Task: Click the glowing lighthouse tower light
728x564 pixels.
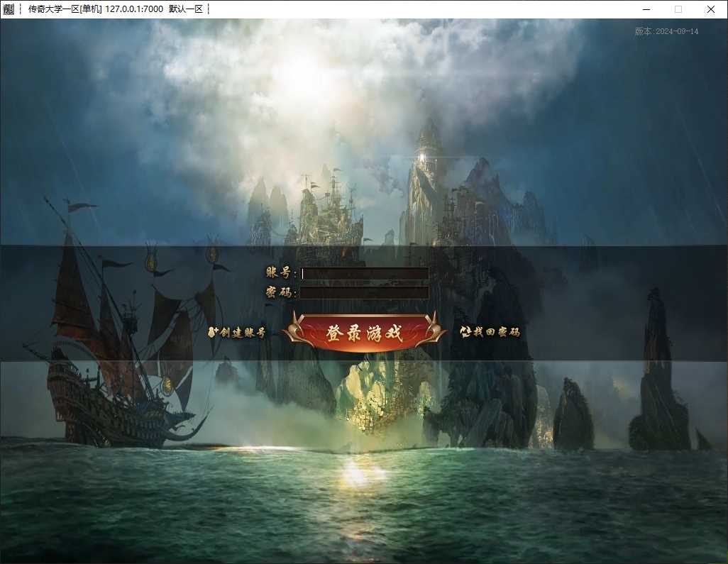Action: (x=422, y=158)
